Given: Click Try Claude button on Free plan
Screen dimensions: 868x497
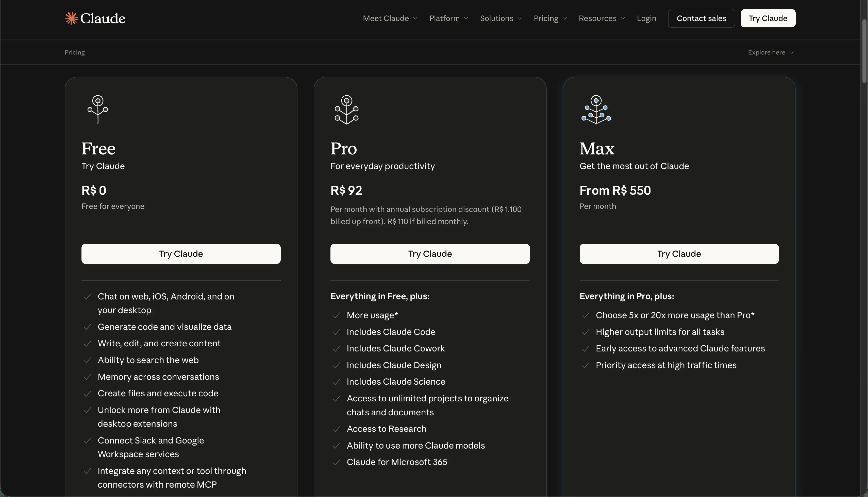Looking at the screenshot, I should click(x=181, y=254).
